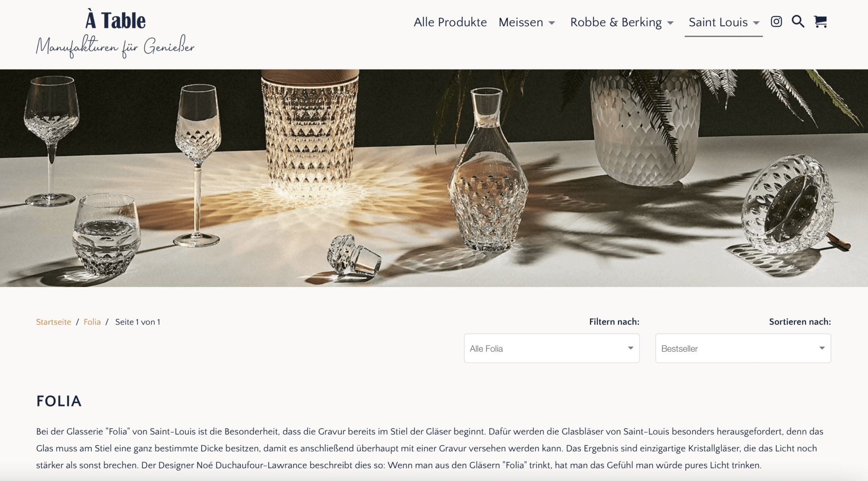The image size is (868, 481).
Task: Open the Instagram icon link
Action: pos(776,22)
